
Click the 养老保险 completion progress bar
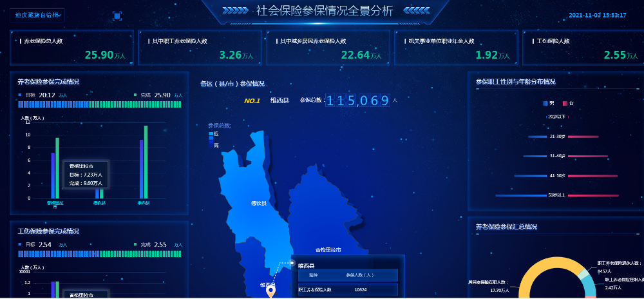(100, 104)
